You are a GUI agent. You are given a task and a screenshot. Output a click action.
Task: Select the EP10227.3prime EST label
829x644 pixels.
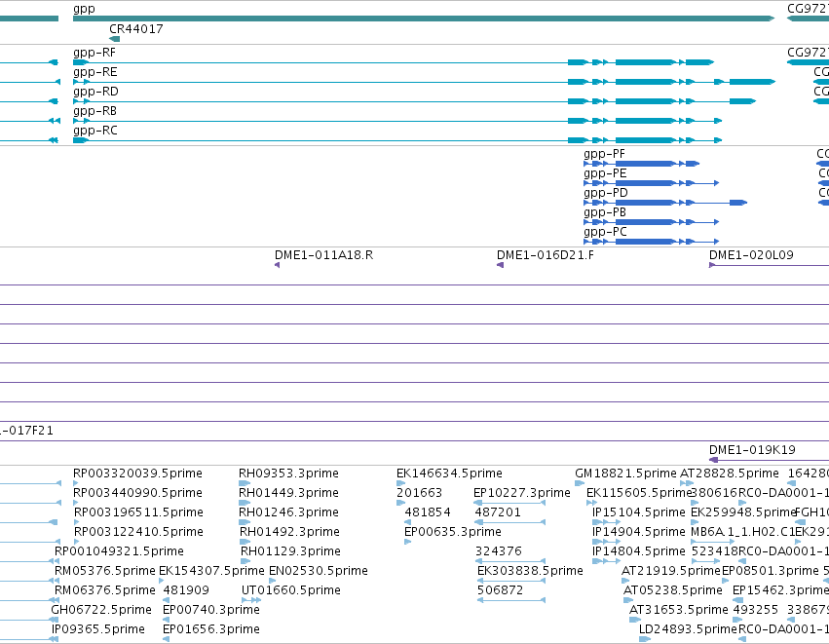click(x=522, y=493)
